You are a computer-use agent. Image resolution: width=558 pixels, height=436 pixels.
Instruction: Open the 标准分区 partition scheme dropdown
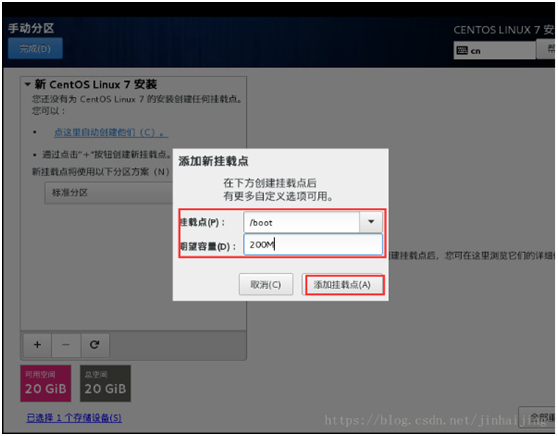coord(109,193)
